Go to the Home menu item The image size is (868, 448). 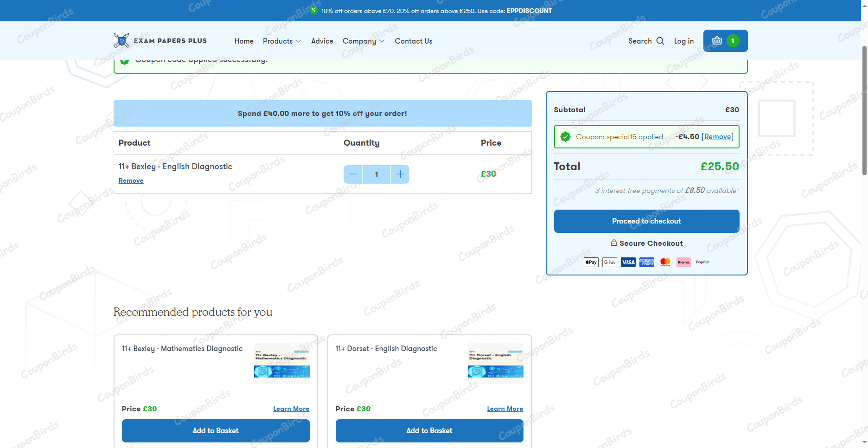pos(244,41)
